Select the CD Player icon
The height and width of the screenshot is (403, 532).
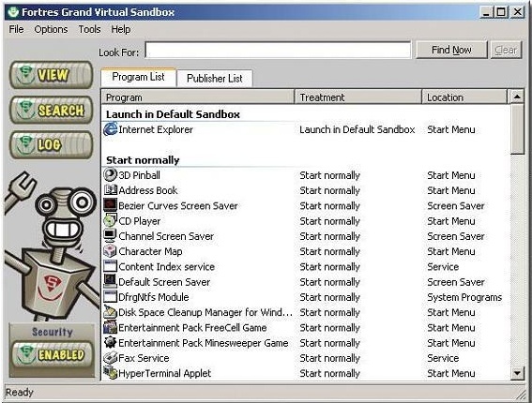[111, 220]
